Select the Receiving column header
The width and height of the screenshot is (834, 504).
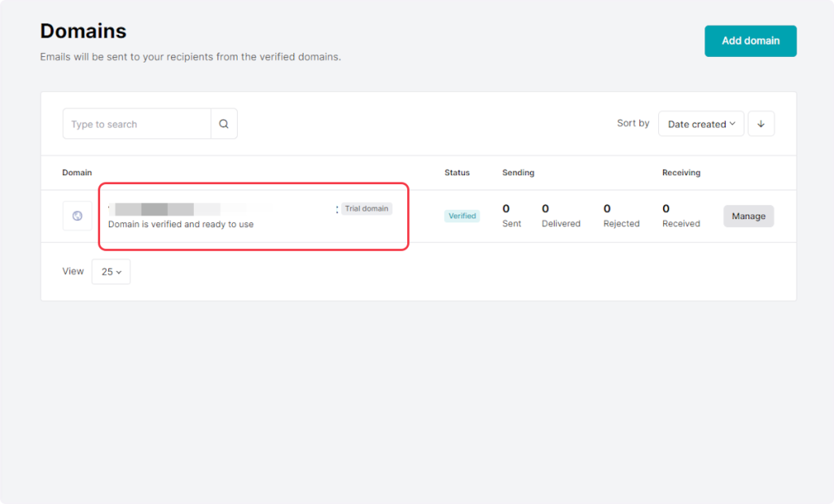[681, 173]
